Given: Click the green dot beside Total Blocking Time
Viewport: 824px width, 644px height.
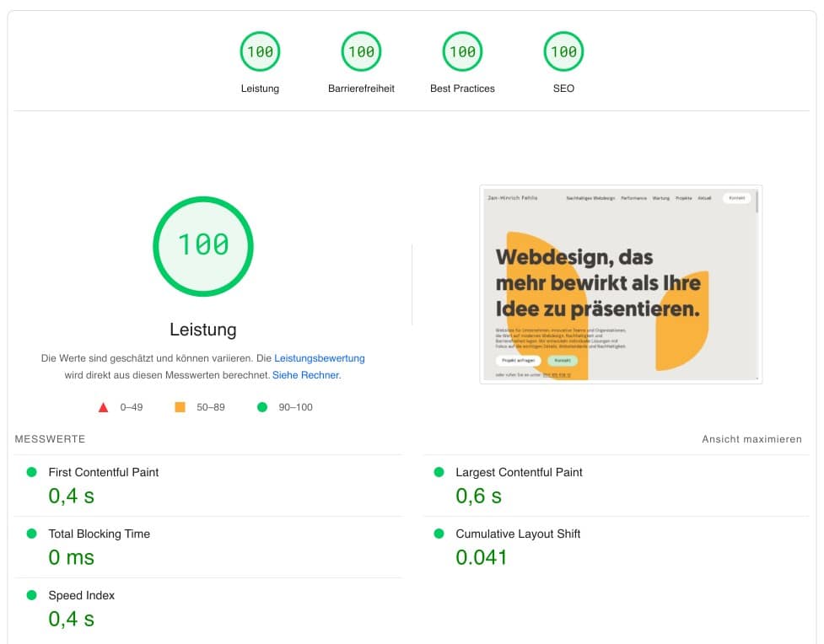Looking at the screenshot, I should point(31,534).
